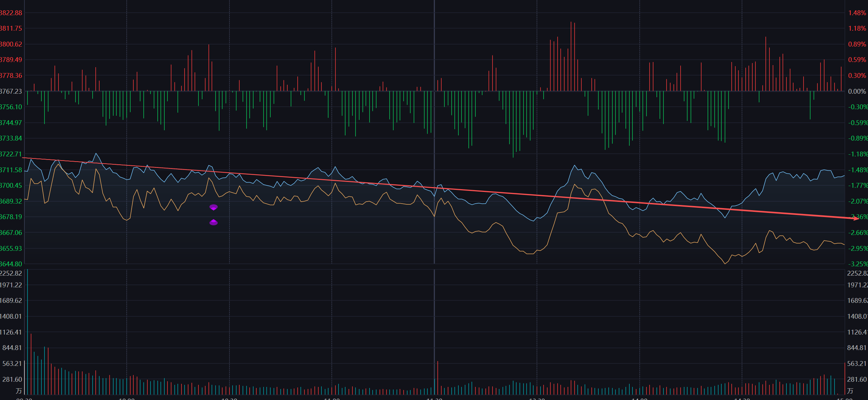
Task: Select the 3700.45 price axis label
Action: [11, 185]
